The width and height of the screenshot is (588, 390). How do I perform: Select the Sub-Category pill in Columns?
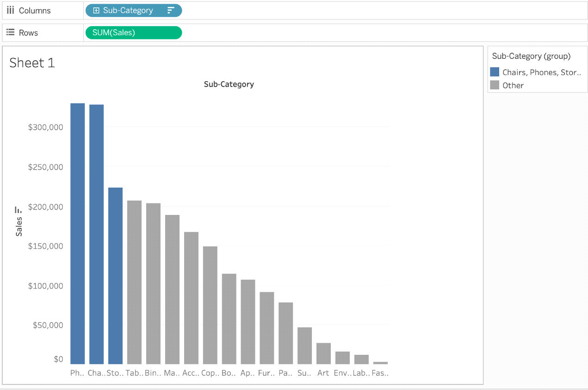[134, 10]
